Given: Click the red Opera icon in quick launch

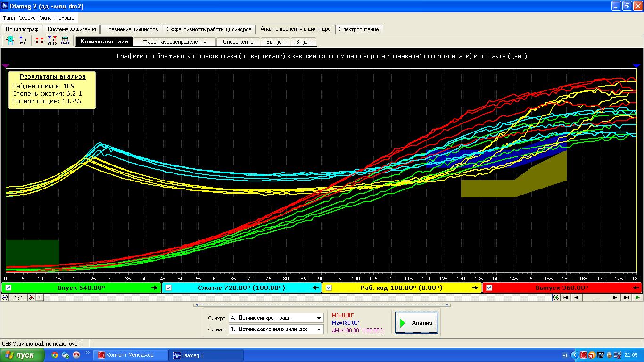Looking at the screenshot, I should pyautogui.click(x=76, y=355).
